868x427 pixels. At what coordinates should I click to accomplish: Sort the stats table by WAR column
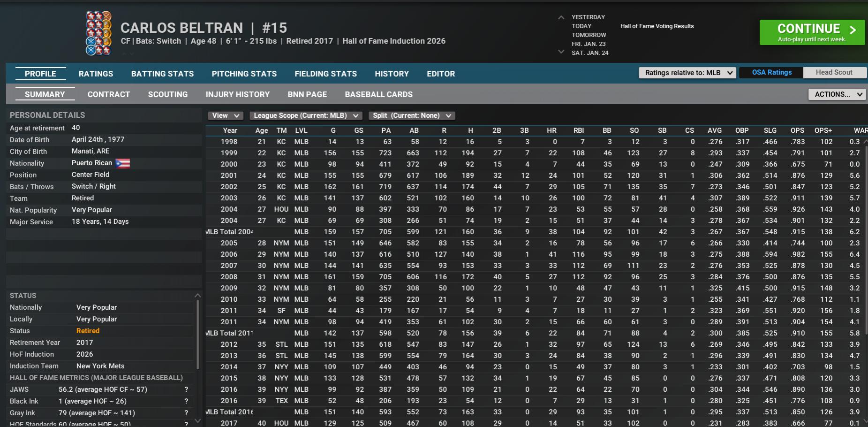[860, 130]
